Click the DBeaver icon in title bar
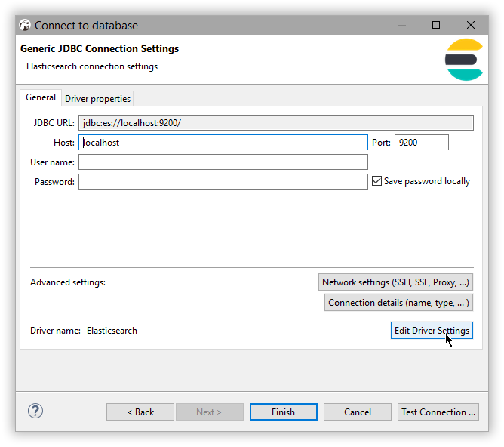The width and height of the screenshot is (504, 447). coord(25,25)
